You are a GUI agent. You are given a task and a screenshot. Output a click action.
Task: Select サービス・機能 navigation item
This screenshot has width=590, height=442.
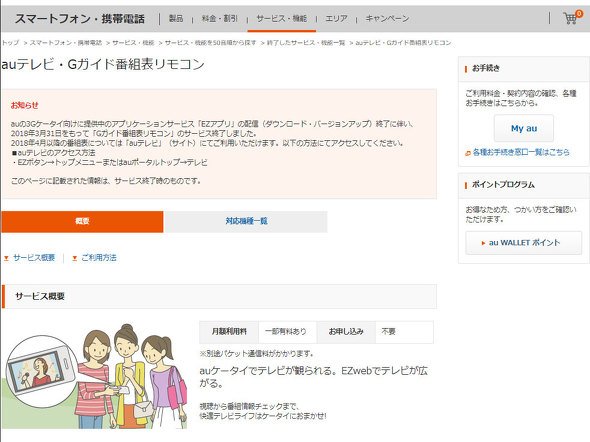[x=281, y=18]
